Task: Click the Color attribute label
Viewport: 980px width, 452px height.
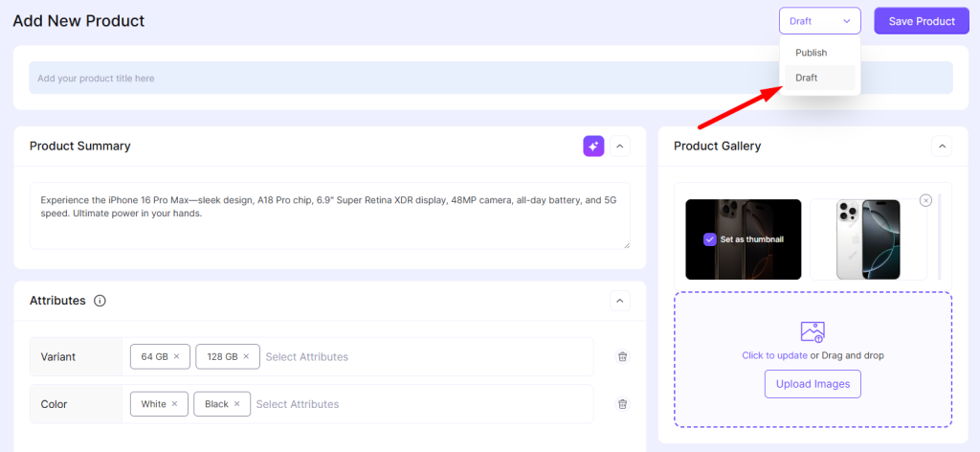Action: coord(54,404)
